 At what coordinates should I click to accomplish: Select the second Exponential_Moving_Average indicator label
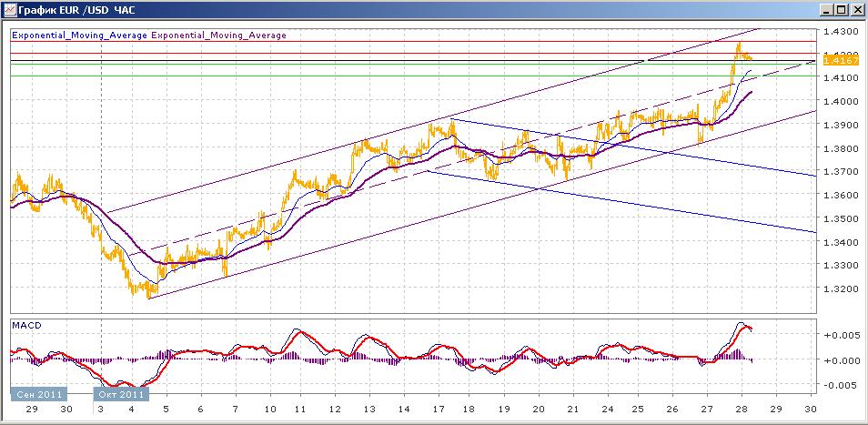(x=218, y=35)
